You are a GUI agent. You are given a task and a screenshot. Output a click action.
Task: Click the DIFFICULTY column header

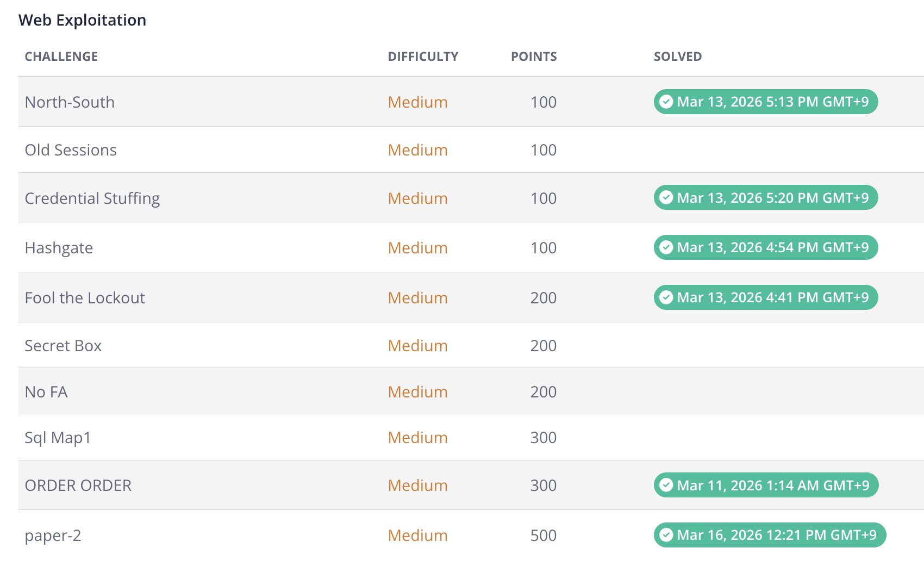click(x=423, y=57)
